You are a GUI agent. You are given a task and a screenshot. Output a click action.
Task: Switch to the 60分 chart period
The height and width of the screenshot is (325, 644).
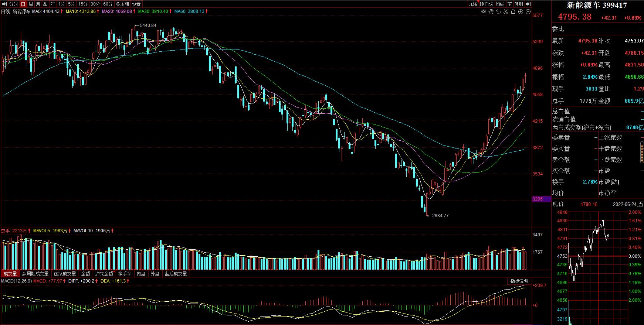(x=108, y=4)
